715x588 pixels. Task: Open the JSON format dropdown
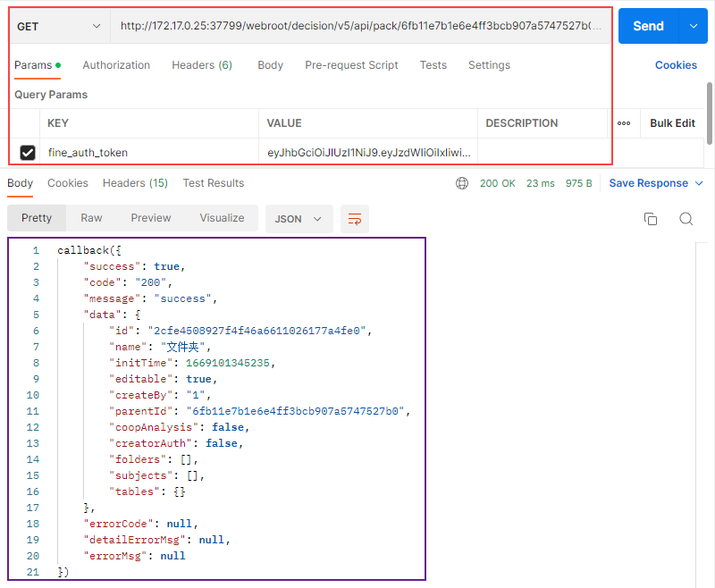tap(299, 219)
